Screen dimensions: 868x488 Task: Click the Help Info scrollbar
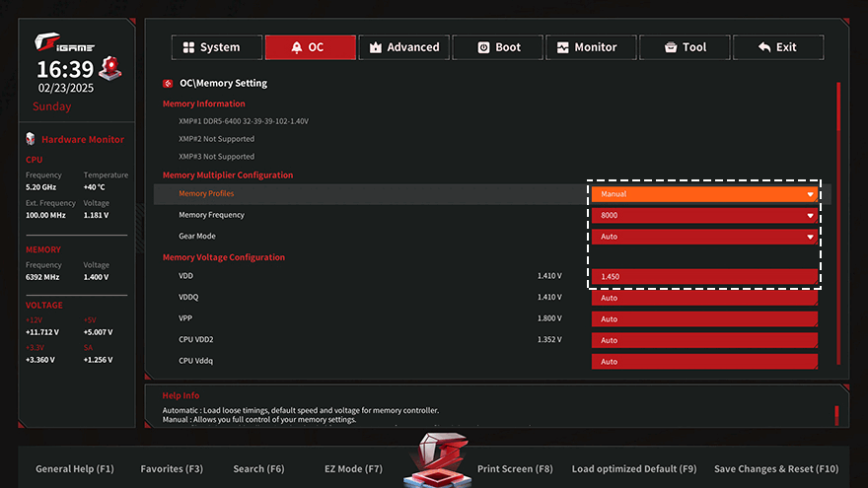pyautogui.click(x=836, y=415)
